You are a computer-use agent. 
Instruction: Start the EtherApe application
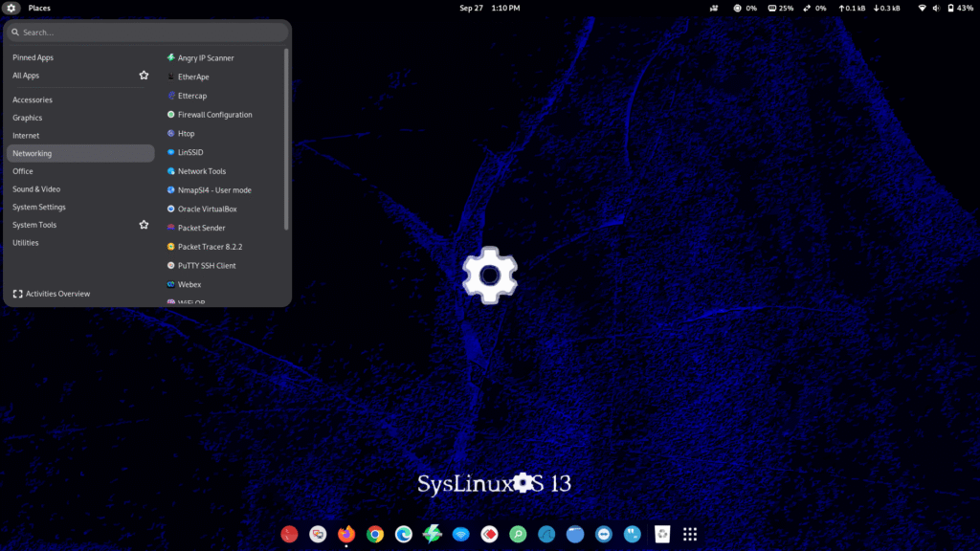click(191, 77)
